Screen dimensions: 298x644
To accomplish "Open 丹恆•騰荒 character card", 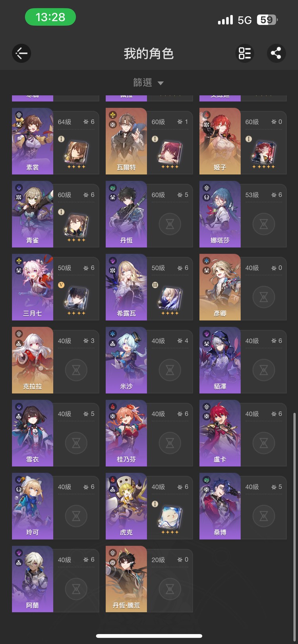I will point(149,579).
